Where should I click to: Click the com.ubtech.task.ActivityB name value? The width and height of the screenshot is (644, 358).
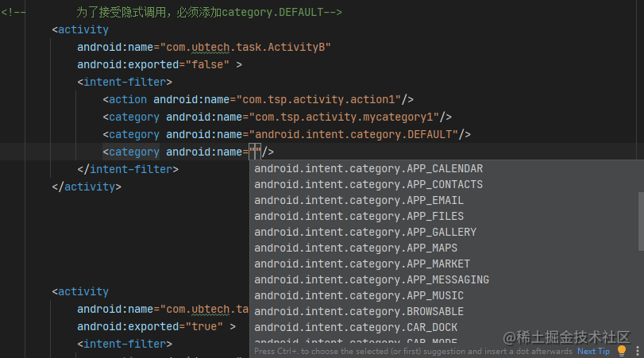coord(245,47)
